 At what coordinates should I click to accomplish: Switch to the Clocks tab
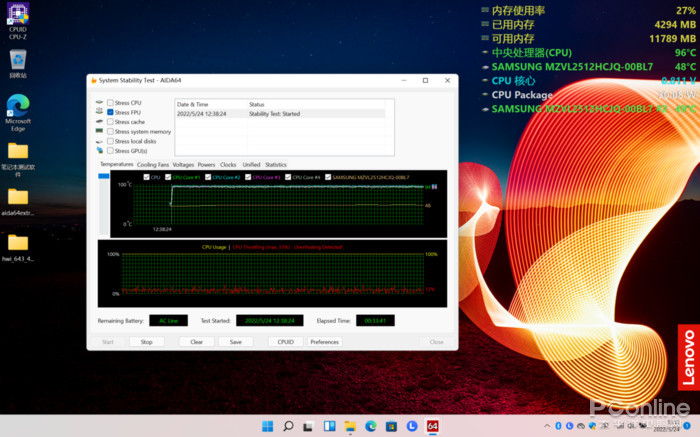pyautogui.click(x=228, y=165)
